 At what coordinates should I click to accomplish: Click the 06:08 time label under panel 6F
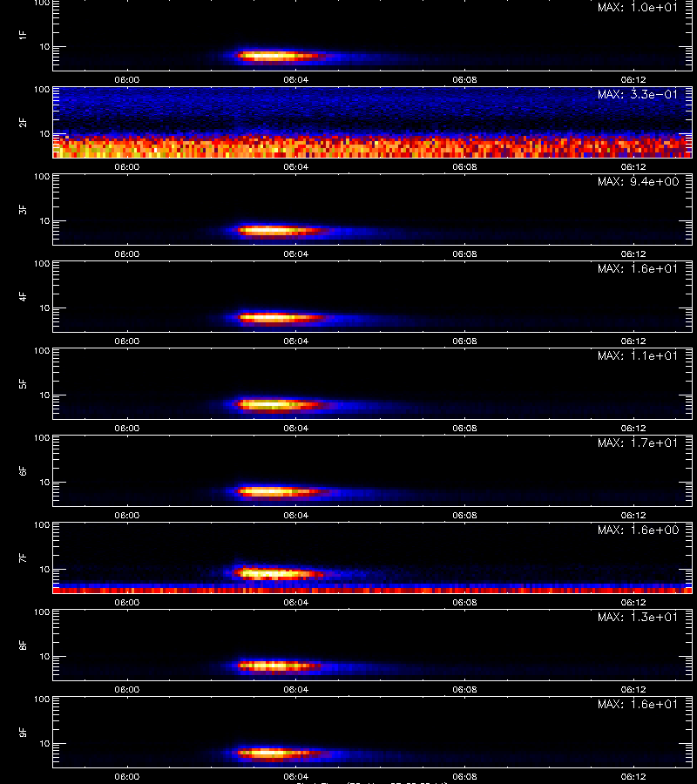coord(464,515)
